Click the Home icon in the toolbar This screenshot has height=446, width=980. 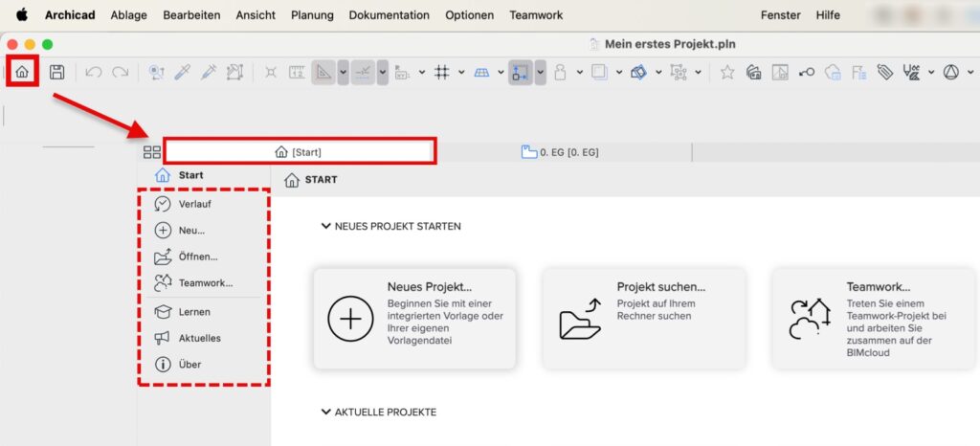point(22,72)
